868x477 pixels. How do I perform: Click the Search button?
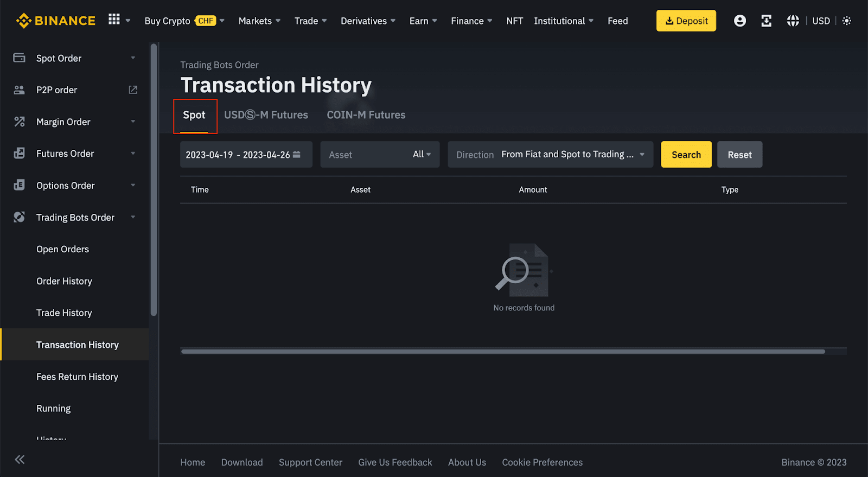pos(686,155)
